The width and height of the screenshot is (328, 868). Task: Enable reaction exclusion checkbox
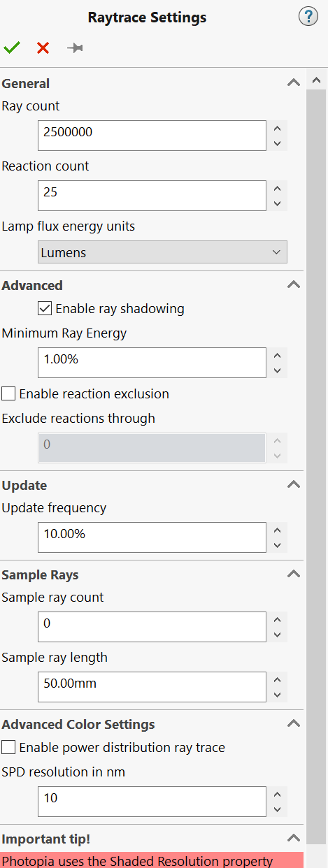pyautogui.click(x=8, y=393)
